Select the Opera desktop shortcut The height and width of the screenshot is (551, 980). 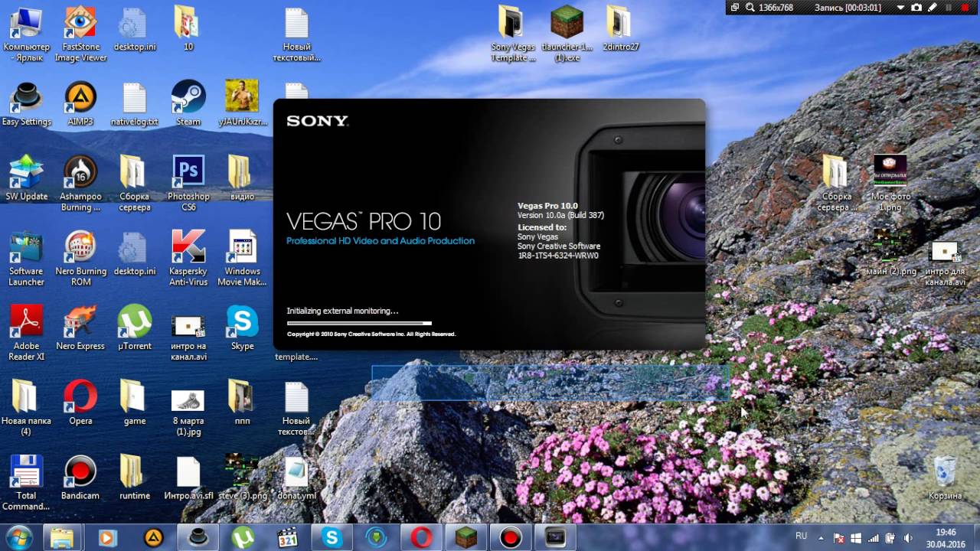[x=80, y=403]
